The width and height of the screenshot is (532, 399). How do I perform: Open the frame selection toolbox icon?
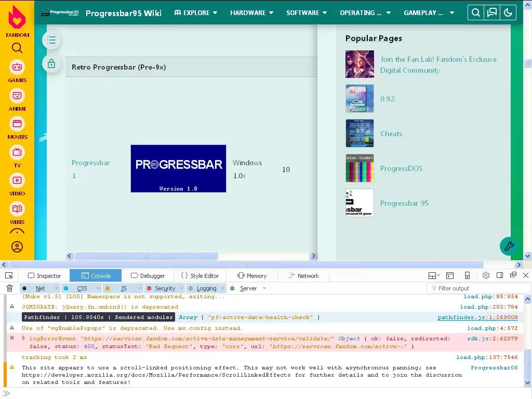tap(434, 275)
